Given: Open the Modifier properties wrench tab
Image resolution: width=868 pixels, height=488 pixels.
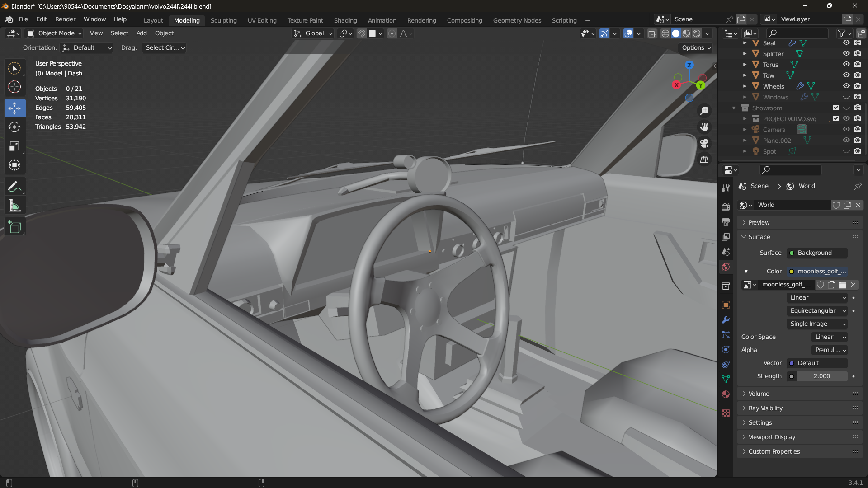Looking at the screenshot, I should (726, 319).
